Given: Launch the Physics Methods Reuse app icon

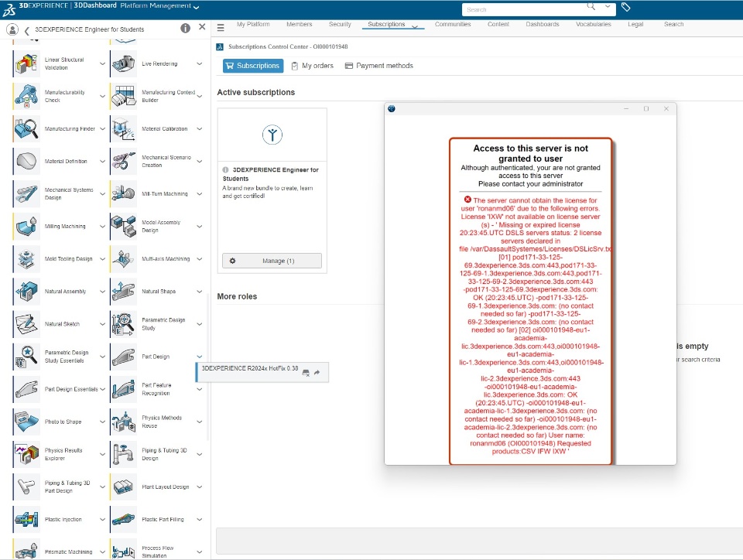Looking at the screenshot, I should 124,422.
